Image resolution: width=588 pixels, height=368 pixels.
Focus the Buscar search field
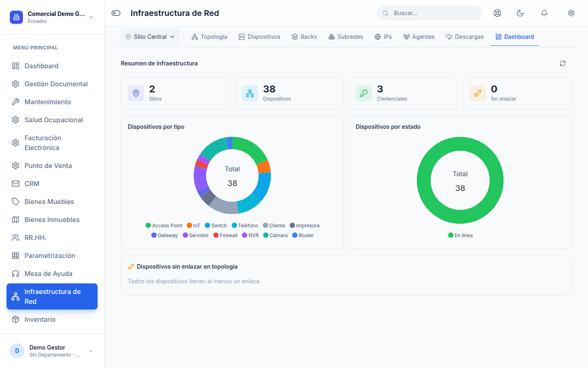[430, 13]
